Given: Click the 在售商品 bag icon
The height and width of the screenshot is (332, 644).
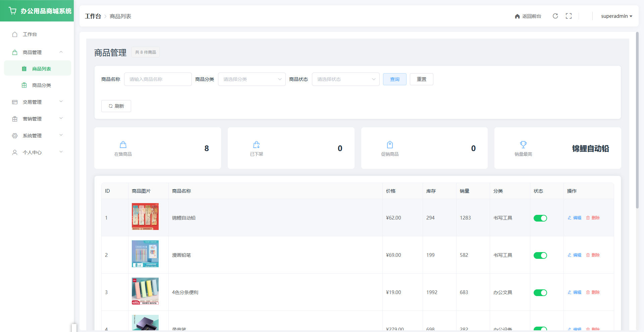Looking at the screenshot, I should point(123,145).
